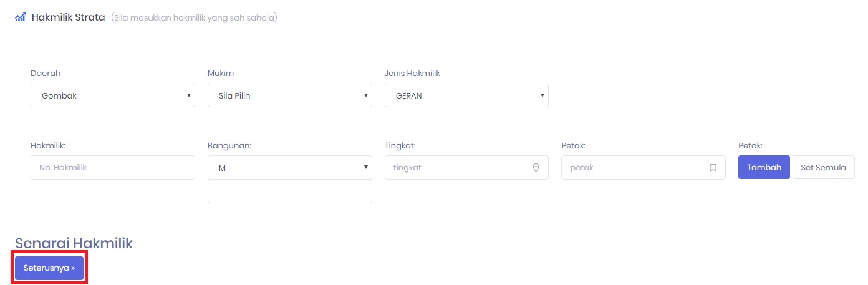Image resolution: width=868 pixels, height=285 pixels.
Task: Click the Tingkat field label
Action: pos(400,146)
